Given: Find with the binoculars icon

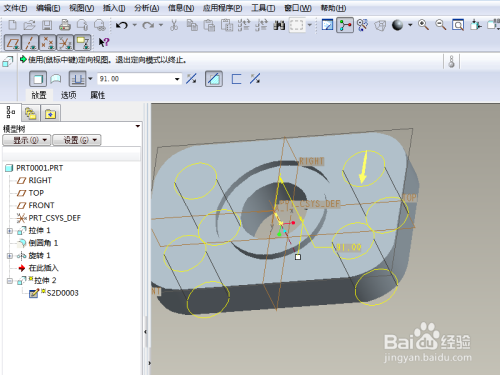Looking at the screenshot, I should 279,25.
